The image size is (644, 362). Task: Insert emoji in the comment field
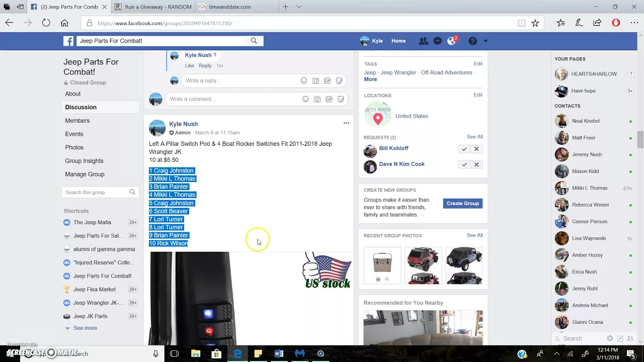click(305, 99)
